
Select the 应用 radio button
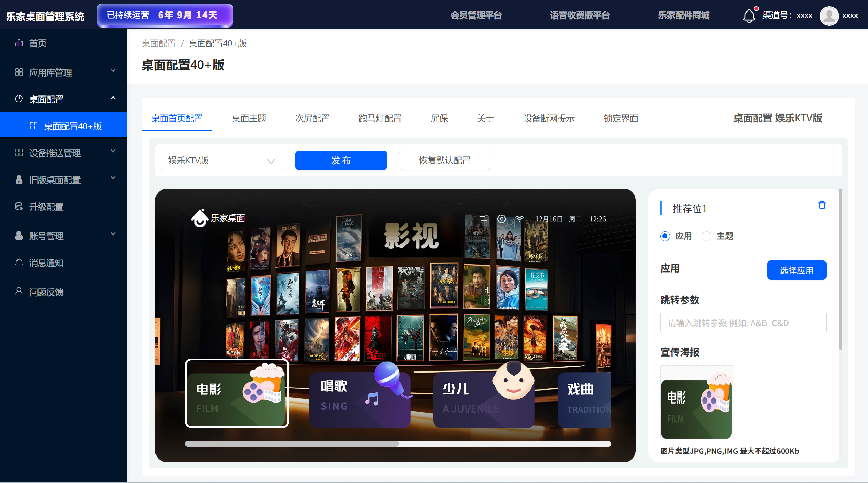(x=665, y=236)
